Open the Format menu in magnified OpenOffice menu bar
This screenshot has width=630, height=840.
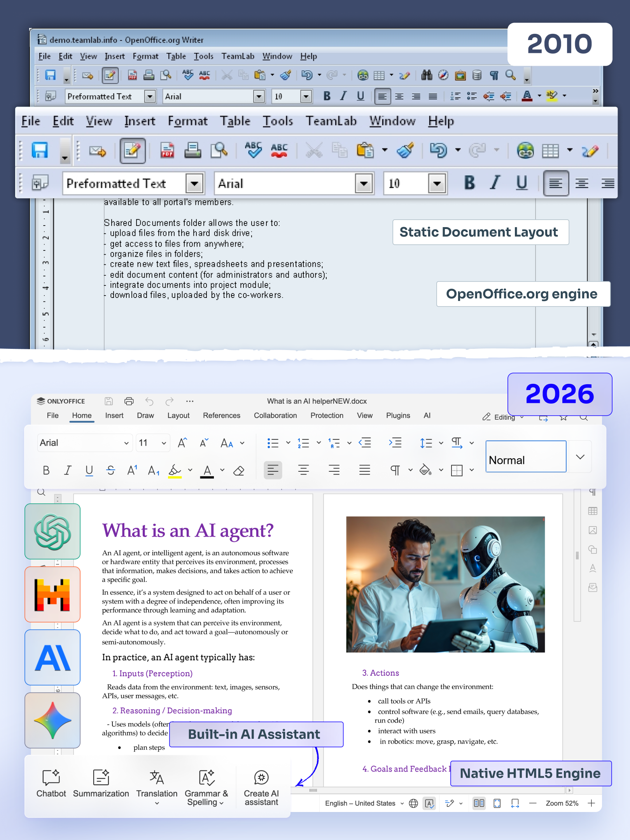[x=187, y=121]
